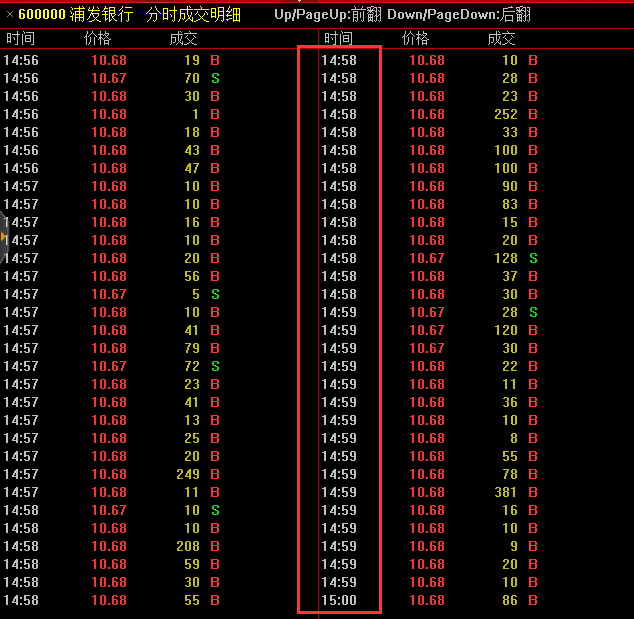Click the right 时间 column header
The width and height of the screenshot is (634, 619).
tap(338, 38)
